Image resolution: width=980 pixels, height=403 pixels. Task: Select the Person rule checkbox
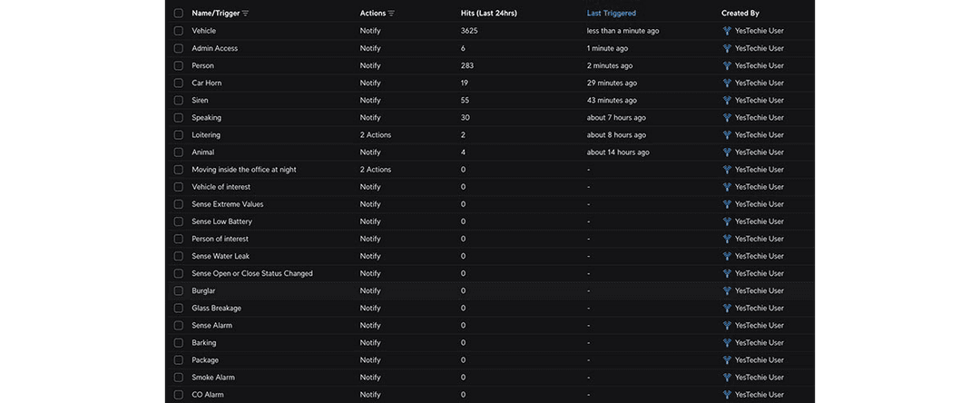click(x=179, y=65)
